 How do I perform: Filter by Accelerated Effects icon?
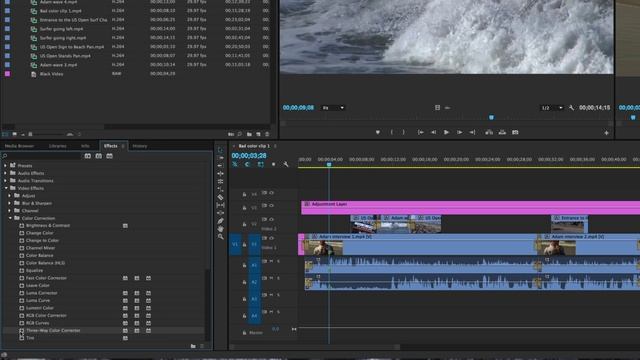click(x=88, y=156)
